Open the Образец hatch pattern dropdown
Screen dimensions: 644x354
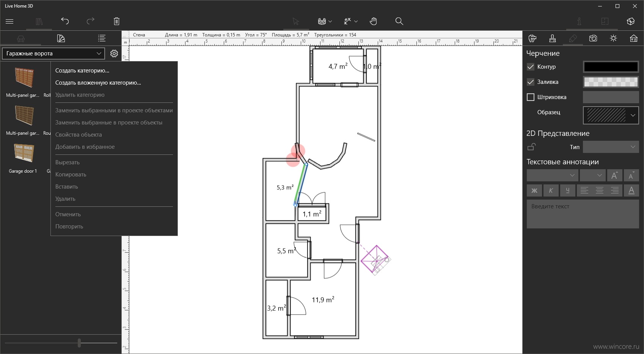611,115
